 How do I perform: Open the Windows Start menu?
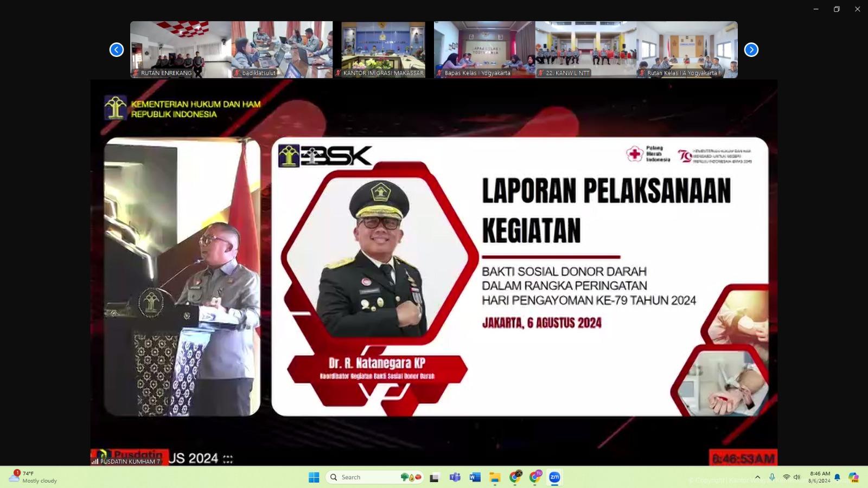pyautogui.click(x=314, y=477)
